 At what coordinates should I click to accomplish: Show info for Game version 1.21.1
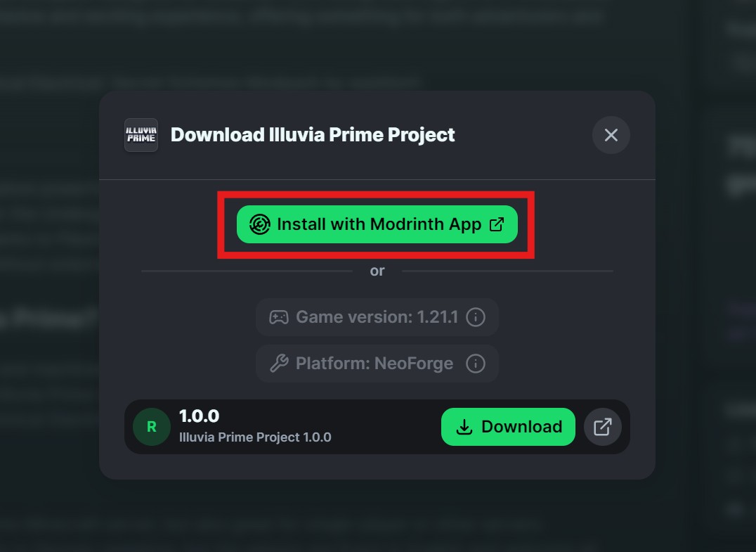tap(476, 317)
